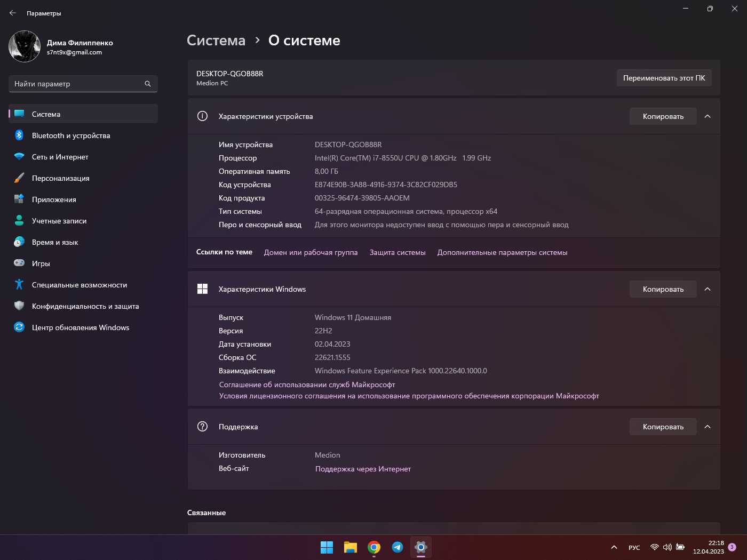Viewport: 747px width, 560px height.
Task: Open 'Дополнительные параметры системы' link
Action: 502,252
